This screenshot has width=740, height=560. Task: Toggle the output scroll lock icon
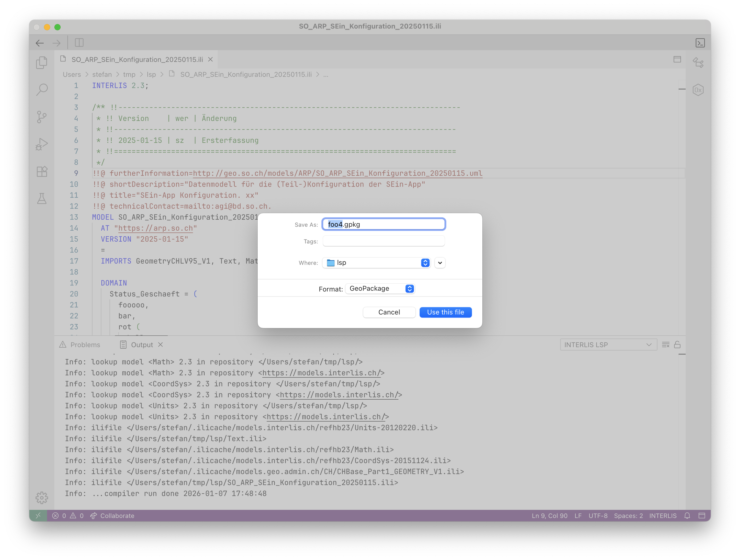coord(678,345)
